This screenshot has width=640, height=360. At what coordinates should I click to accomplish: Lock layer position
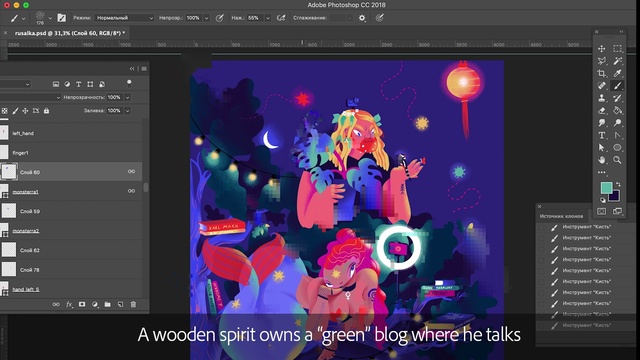coord(25,111)
